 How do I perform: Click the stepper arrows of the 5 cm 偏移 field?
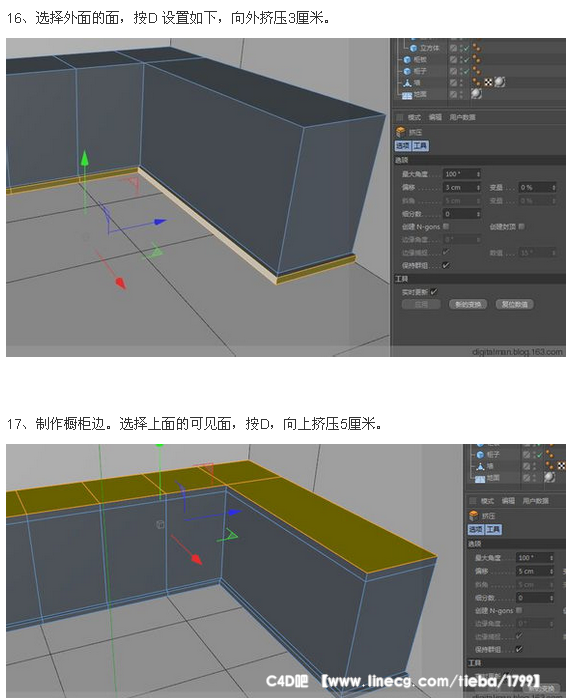click(551, 571)
